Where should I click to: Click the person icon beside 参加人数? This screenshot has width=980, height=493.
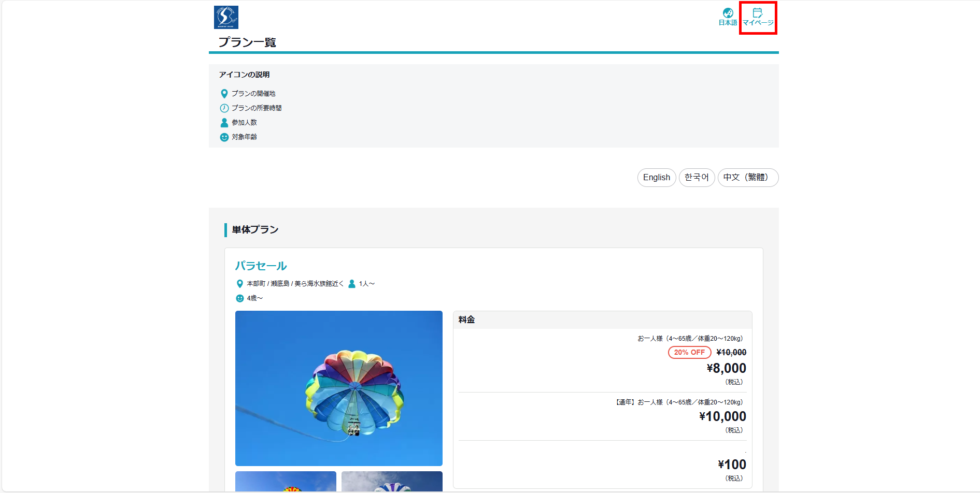224,123
